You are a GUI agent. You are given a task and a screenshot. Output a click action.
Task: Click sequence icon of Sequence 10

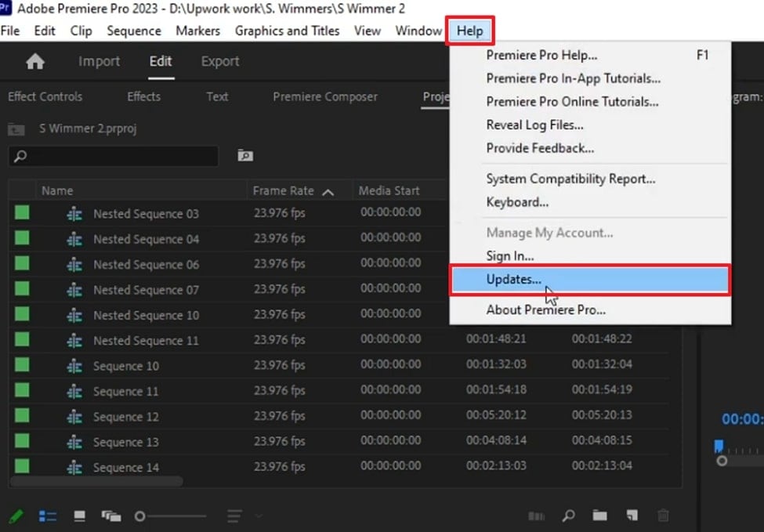74,366
